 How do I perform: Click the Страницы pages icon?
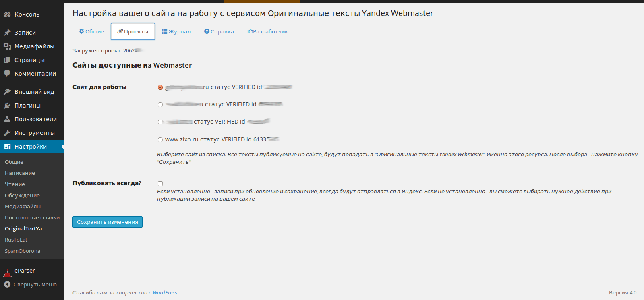click(x=7, y=60)
